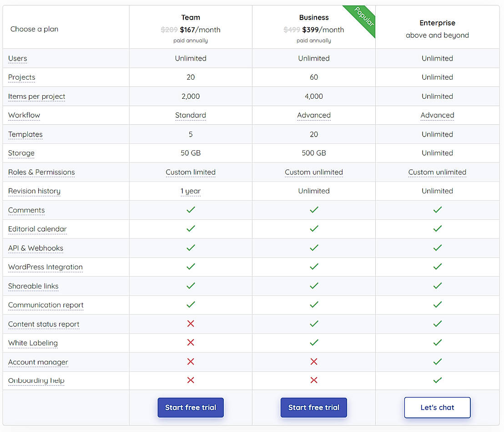The height and width of the screenshot is (432, 504).
Task: Click Custom limited under Team plan
Action: click(x=191, y=172)
